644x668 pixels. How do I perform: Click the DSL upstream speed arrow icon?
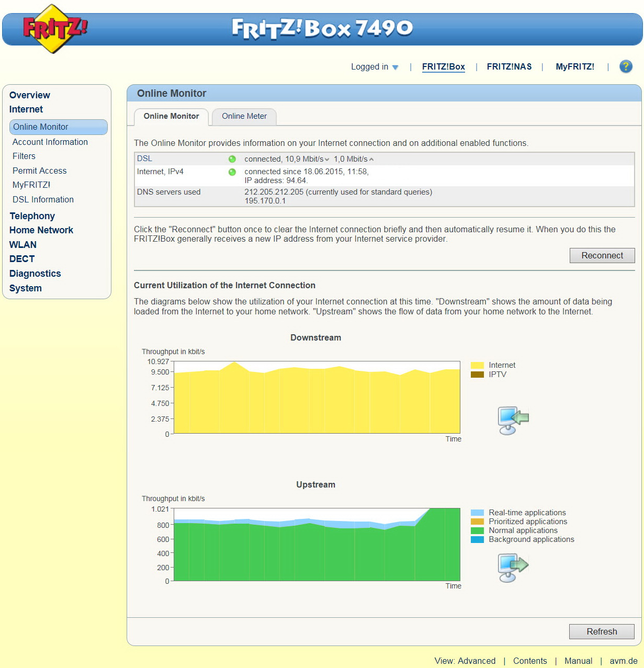(x=371, y=160)
